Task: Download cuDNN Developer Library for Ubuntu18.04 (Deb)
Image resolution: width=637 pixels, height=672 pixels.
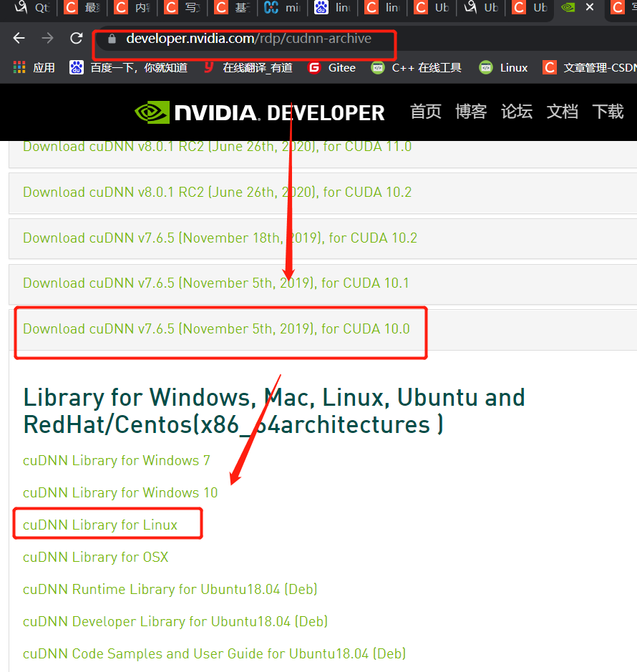Action: pyautogui.click(x=175, y=621)
